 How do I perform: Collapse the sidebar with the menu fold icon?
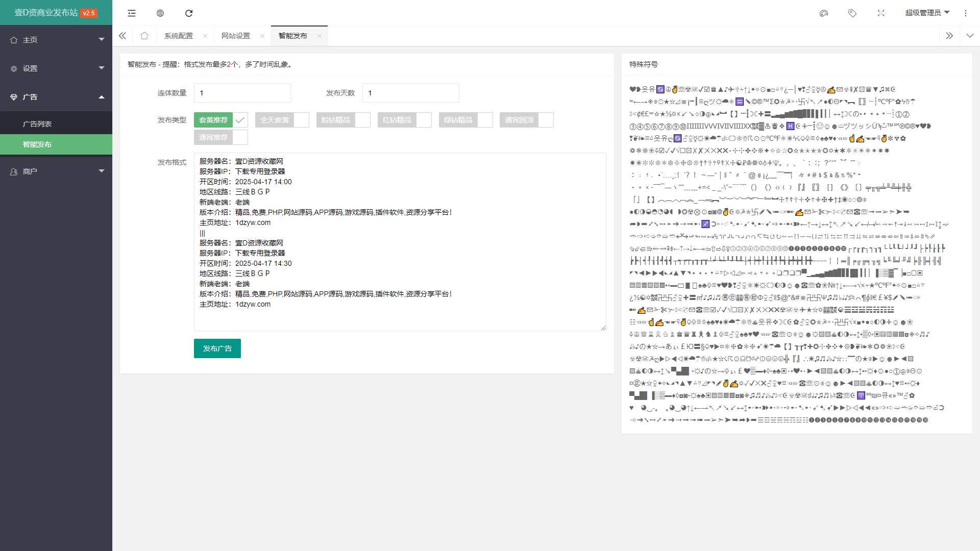pos(132,13)
